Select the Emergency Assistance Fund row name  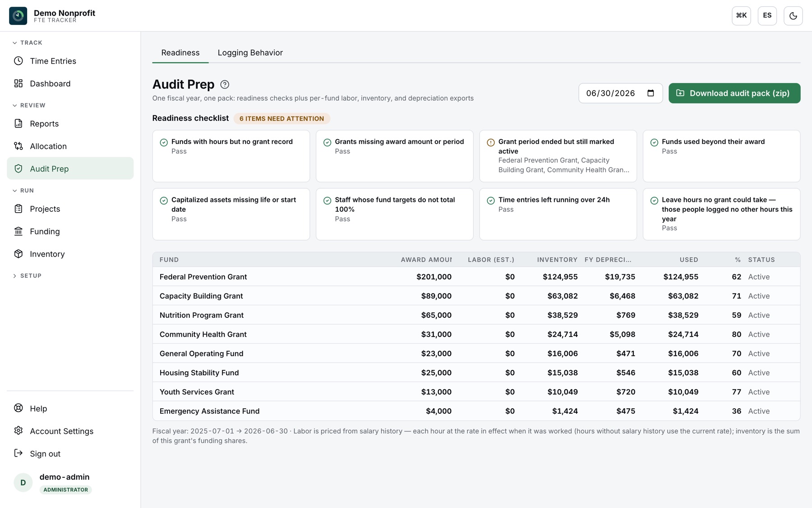(x=209, y=411)
